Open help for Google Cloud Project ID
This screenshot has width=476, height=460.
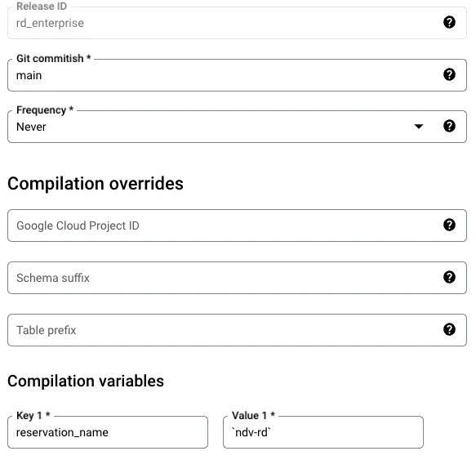click(449, 226)
